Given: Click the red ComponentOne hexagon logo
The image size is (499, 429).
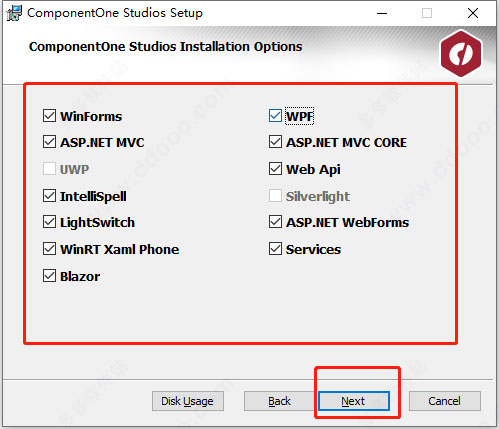Looking at the screenshot, I should (x=461, y=53).
